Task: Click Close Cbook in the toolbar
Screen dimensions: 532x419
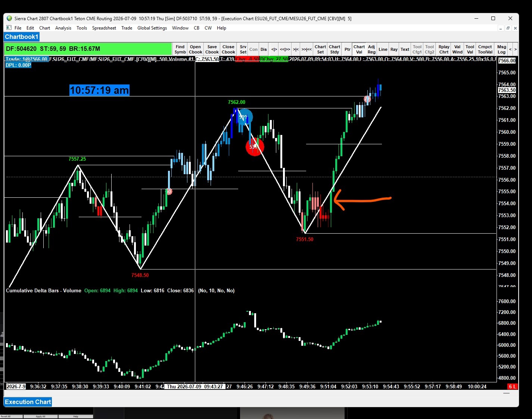Action: click(228, 49)
